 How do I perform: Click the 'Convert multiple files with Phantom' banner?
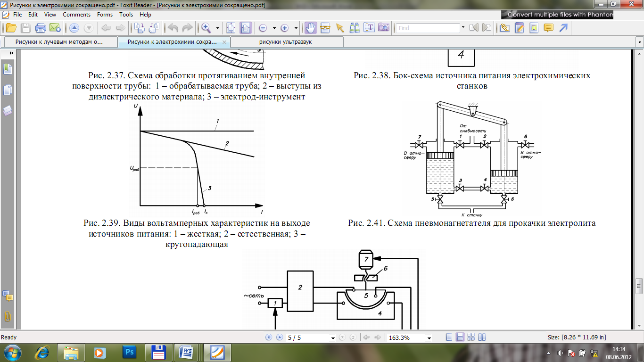[x=557, y=15]
